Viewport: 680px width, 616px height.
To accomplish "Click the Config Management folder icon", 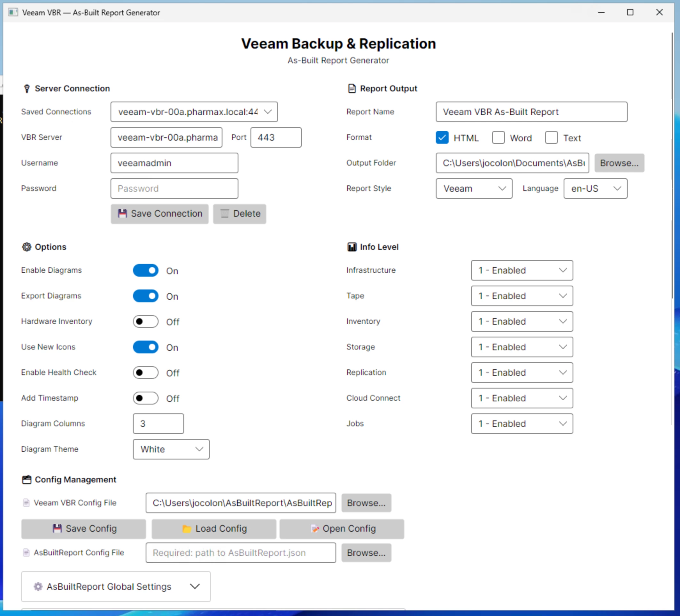I will (27, 480).
